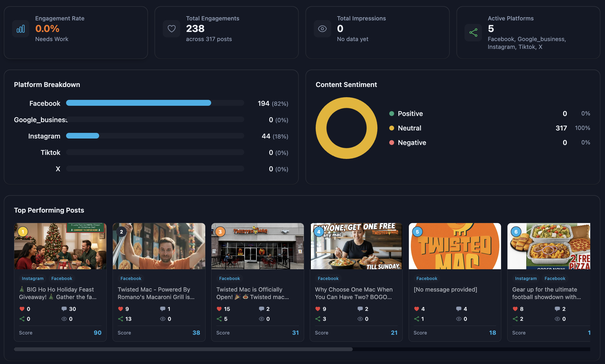Click the Content Sentiment donut chart

(347, 128)
